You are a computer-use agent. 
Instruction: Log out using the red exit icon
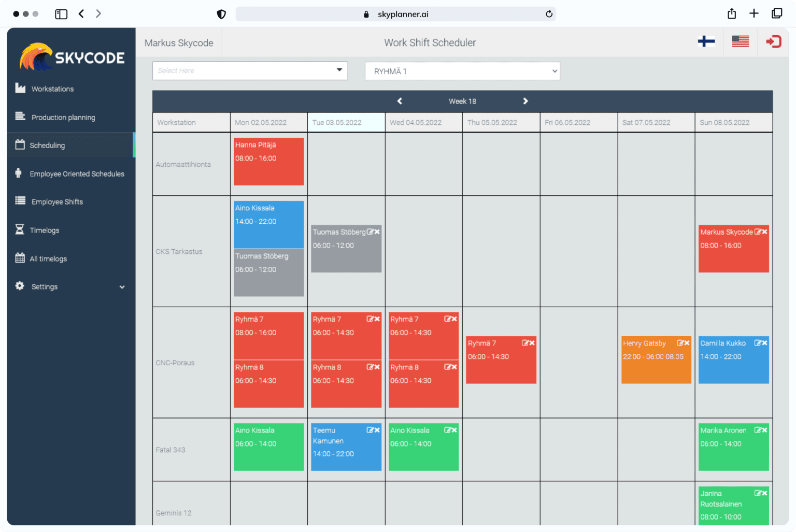pos(773,42)
